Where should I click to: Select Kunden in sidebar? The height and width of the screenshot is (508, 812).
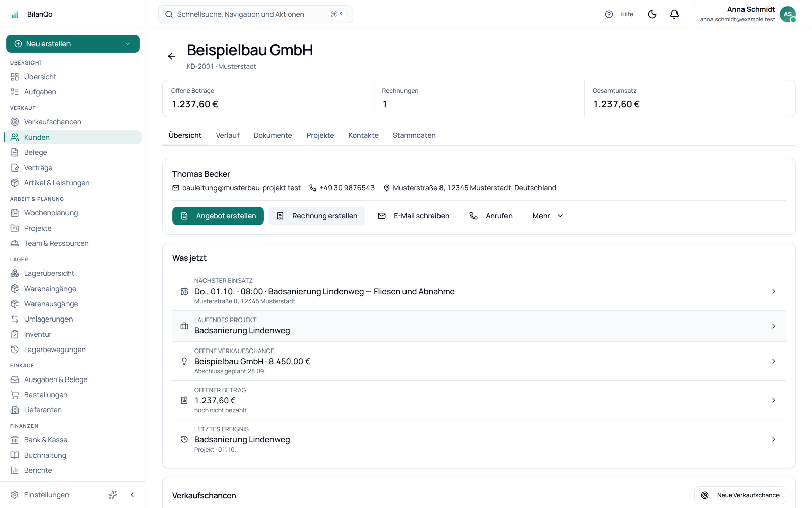click(x=73, y=137)
